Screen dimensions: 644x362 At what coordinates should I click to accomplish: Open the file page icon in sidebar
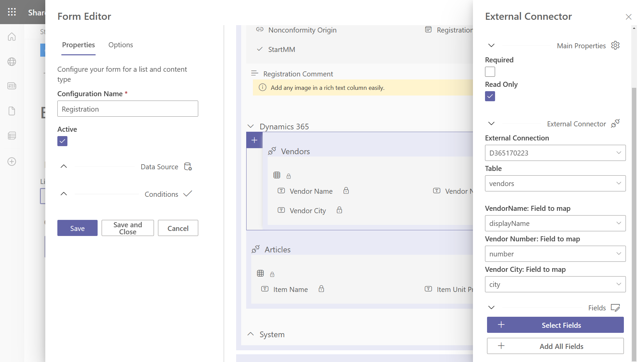[12, 111]
